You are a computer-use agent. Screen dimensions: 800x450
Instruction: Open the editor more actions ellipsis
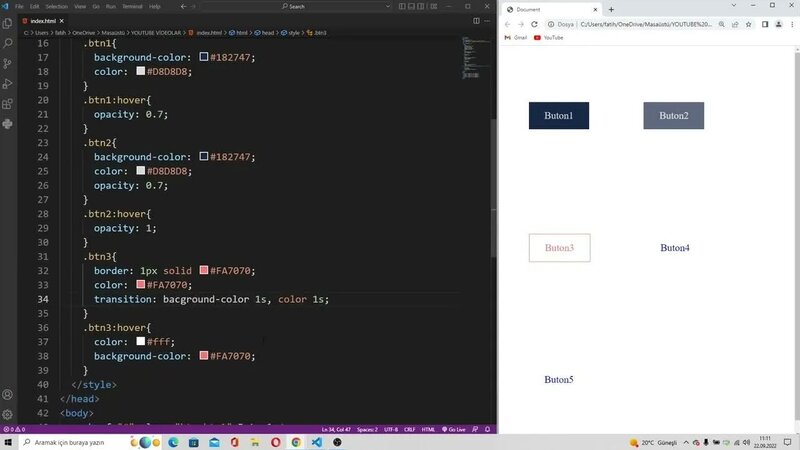[x=487, y=21]
